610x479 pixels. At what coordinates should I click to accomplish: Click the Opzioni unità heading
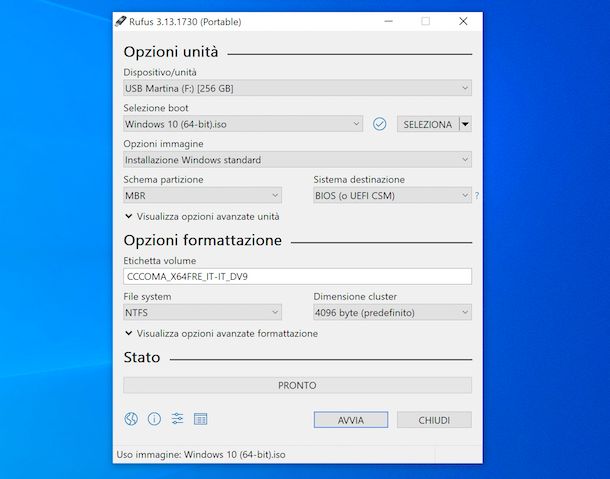[171, 52]
